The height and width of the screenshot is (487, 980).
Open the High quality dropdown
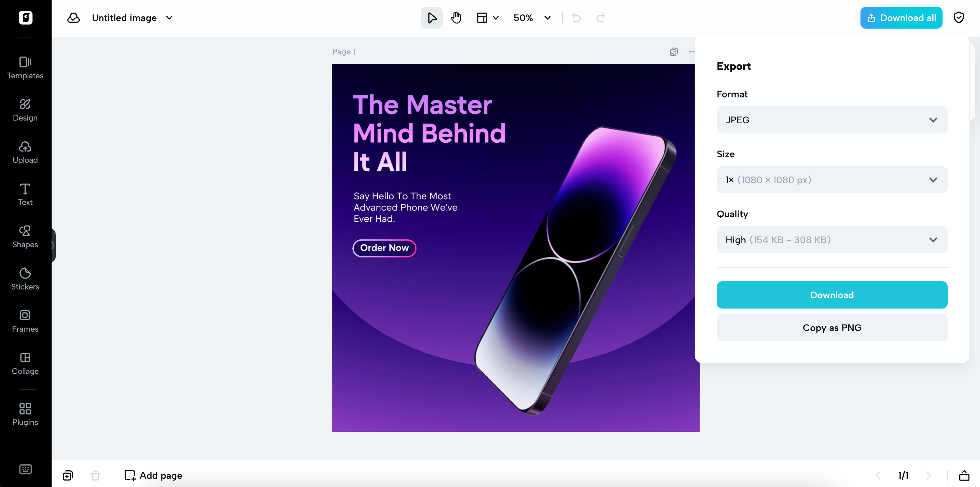[832, 240]
